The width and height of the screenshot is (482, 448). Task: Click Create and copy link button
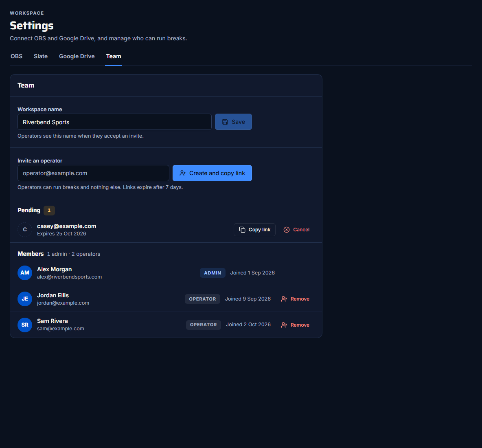pos(212,173)
